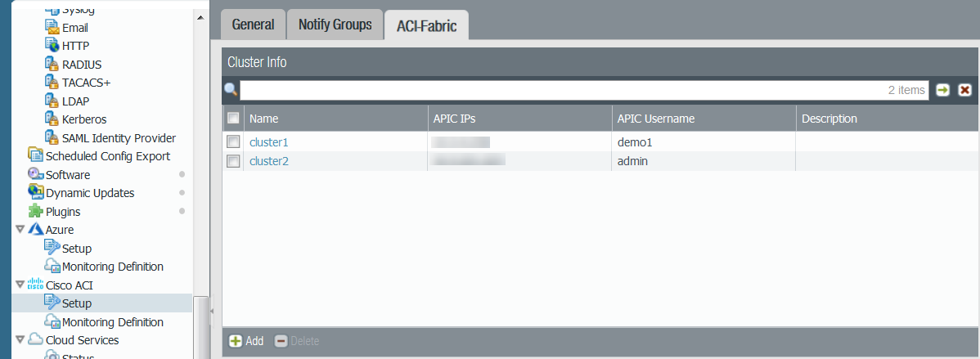Switch to the General tab
The height and width of the screenshot is (359, 980).
[x=253, y=25]
